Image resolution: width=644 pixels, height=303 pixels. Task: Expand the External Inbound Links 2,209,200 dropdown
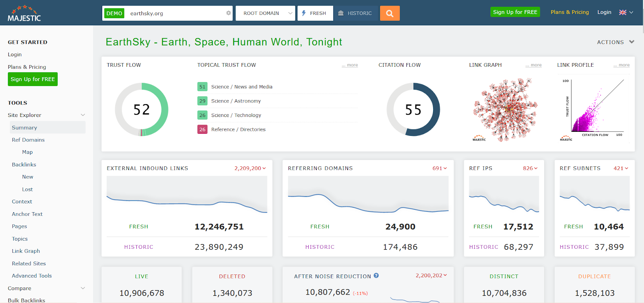(250, 168)
